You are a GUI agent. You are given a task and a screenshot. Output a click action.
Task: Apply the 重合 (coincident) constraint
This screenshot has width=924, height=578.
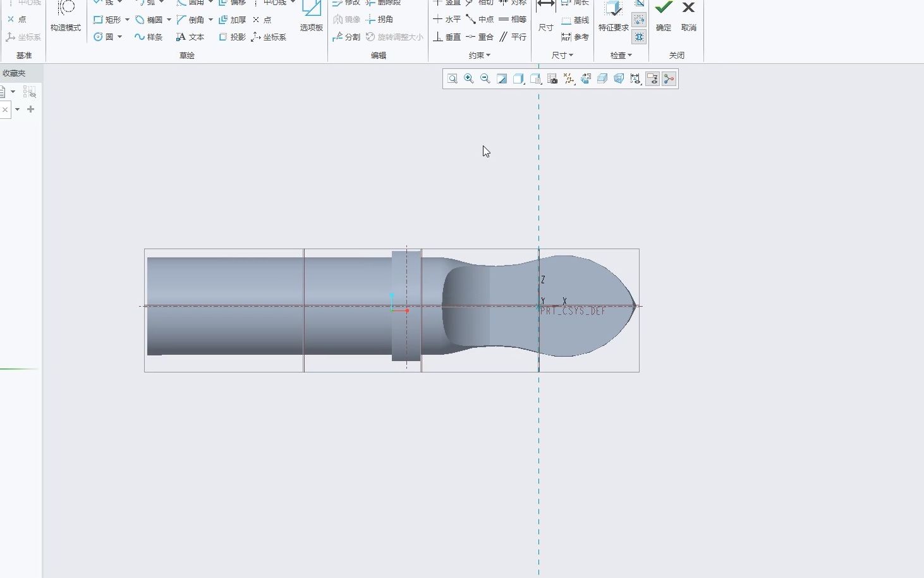pyautogui.click(x=480, y=37)
